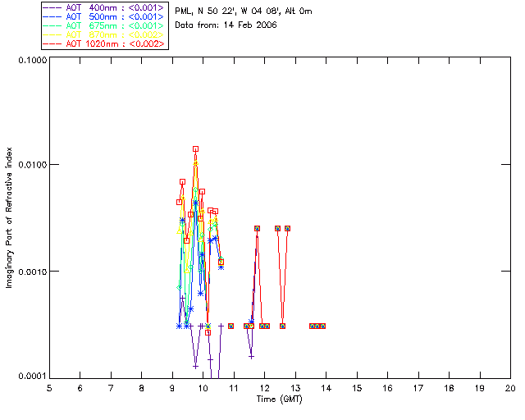Select the AOT 870nm legend entry
This screenshot has width=525, height=420.
(104, 34)
